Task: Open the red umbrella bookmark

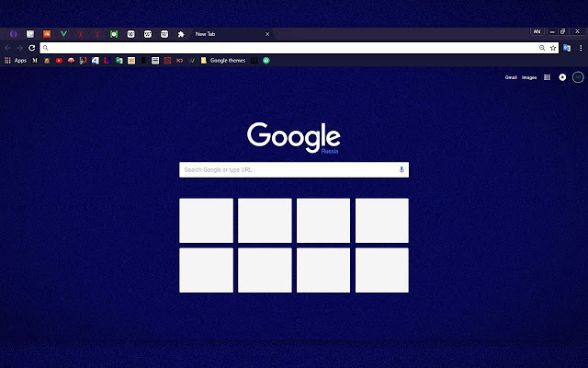Action: [71, 61]
